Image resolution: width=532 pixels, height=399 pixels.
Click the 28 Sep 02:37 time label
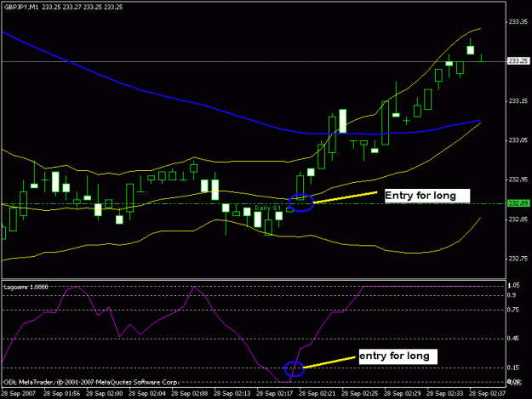(488, 394)
